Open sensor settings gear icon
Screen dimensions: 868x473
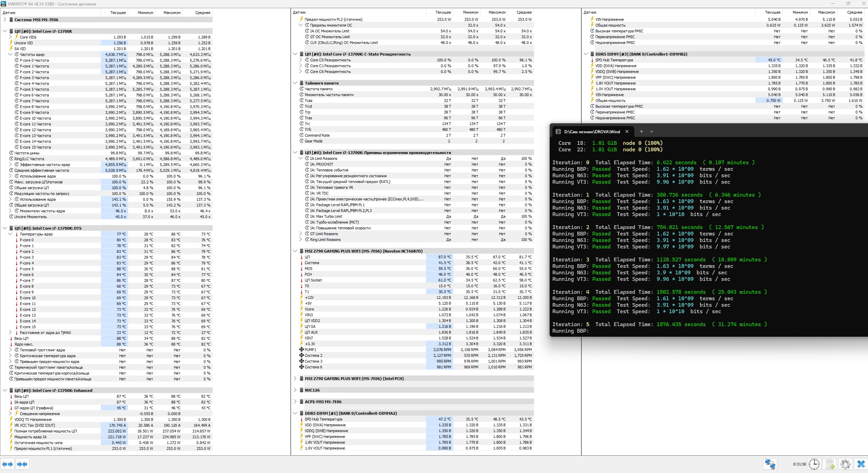845,464
